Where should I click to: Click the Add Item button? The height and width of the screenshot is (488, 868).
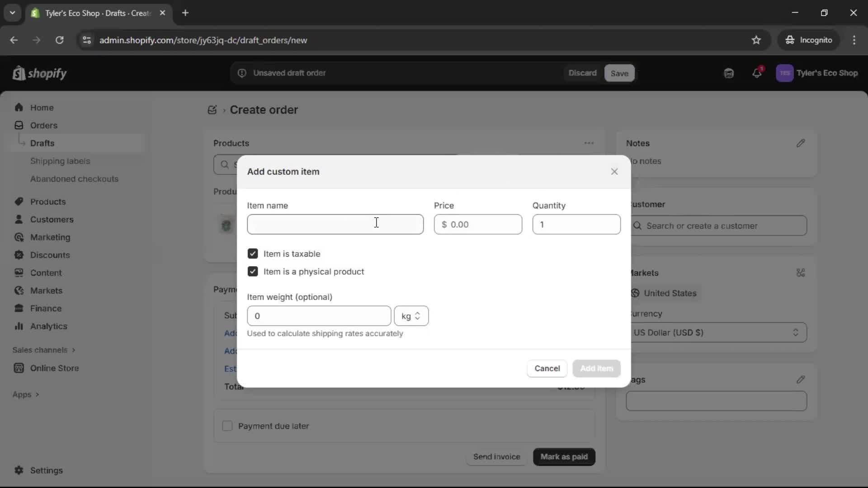(596, 368)
